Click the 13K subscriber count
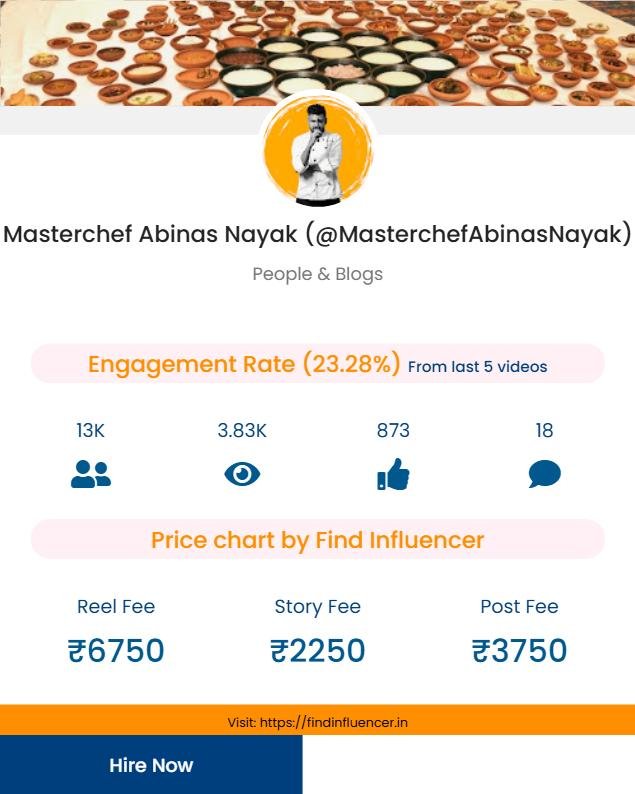The height and width of the screenshot is (794, 635). [x=90, y=430]
